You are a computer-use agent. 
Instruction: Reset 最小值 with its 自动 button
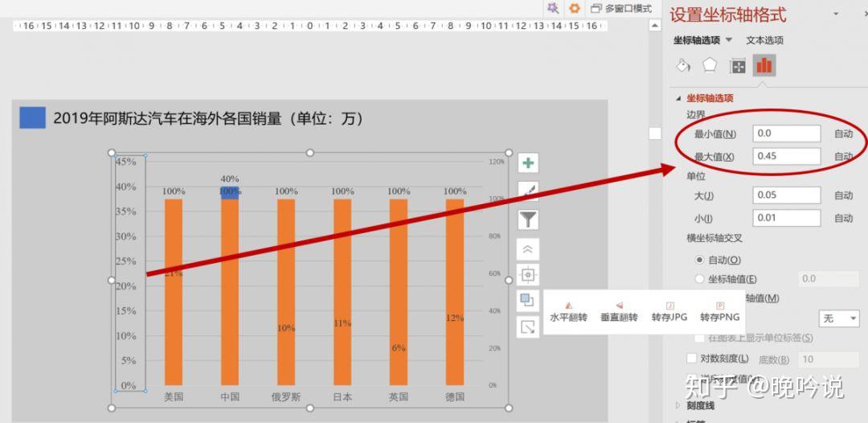[x=844, y=133]
